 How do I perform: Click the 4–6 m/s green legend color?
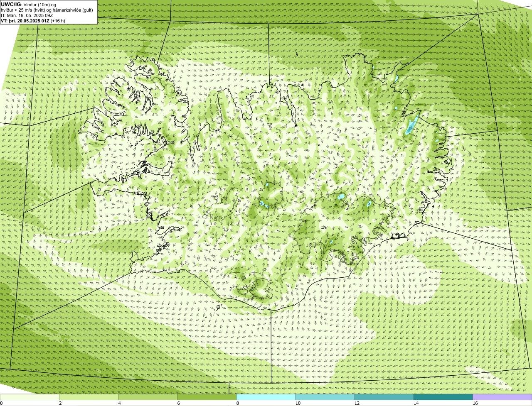pyautogui.click(x=148, y=397)
